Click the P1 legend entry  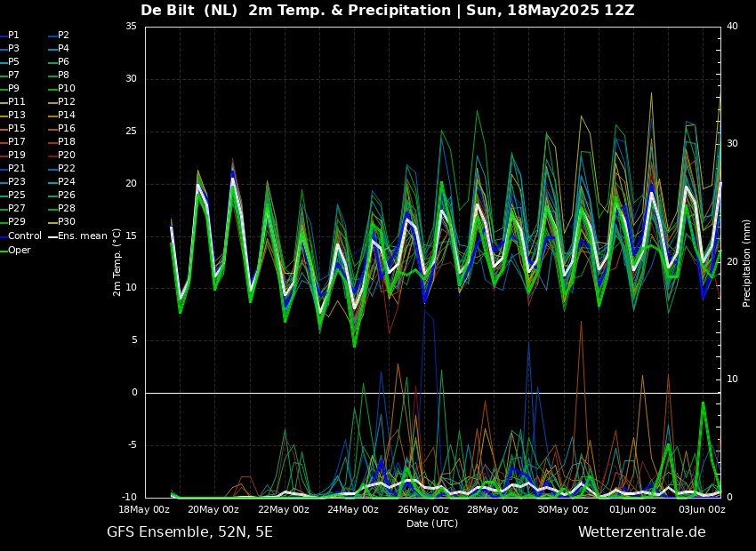click(13, 36)
